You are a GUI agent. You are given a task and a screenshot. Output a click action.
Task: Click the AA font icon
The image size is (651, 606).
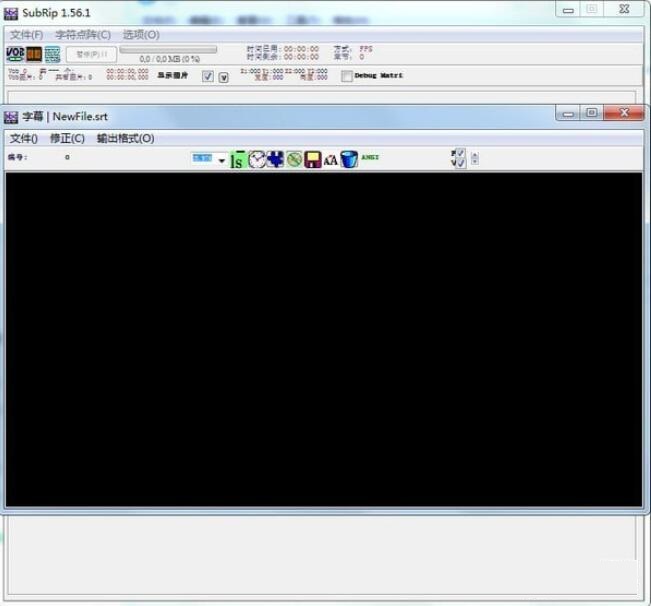click(x=330, y=160)
